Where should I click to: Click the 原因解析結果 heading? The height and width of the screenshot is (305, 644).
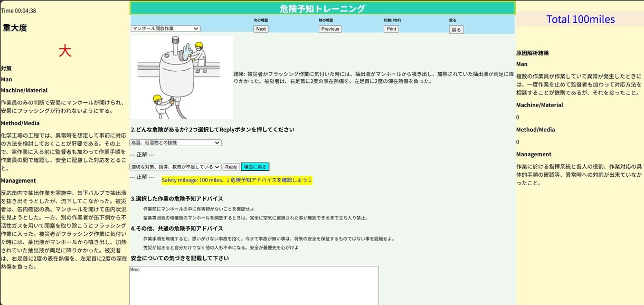point(533,53)
